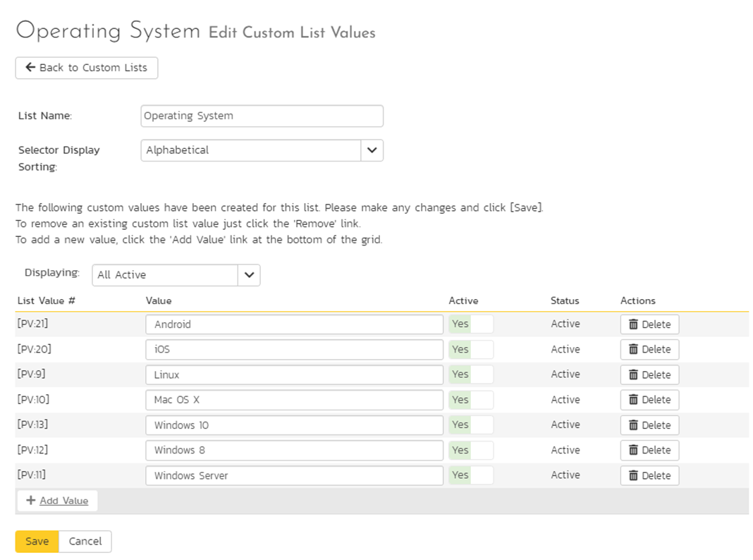Edit the Mac OS X value field
The height and width of the screenshot is (560, 753).
click(295, 400)
